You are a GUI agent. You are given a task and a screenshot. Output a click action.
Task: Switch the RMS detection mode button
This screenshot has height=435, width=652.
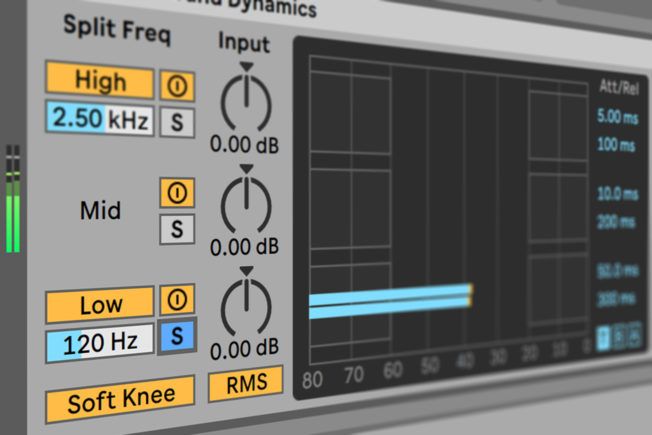(244, 384)
